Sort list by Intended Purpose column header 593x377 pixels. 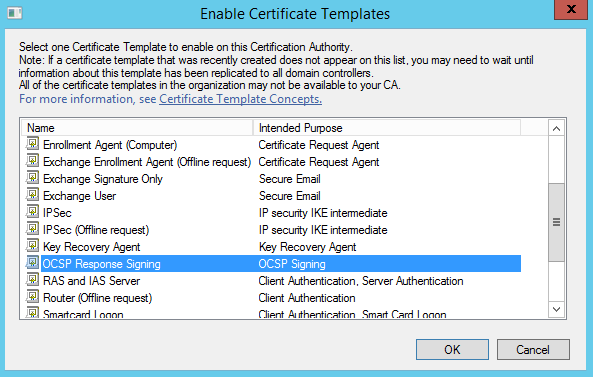click(387, 128)
